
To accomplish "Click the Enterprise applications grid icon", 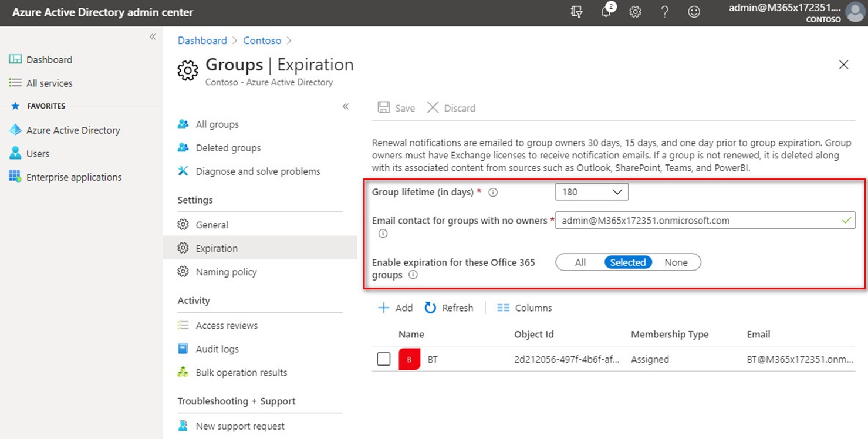I will tap(15, 177).
